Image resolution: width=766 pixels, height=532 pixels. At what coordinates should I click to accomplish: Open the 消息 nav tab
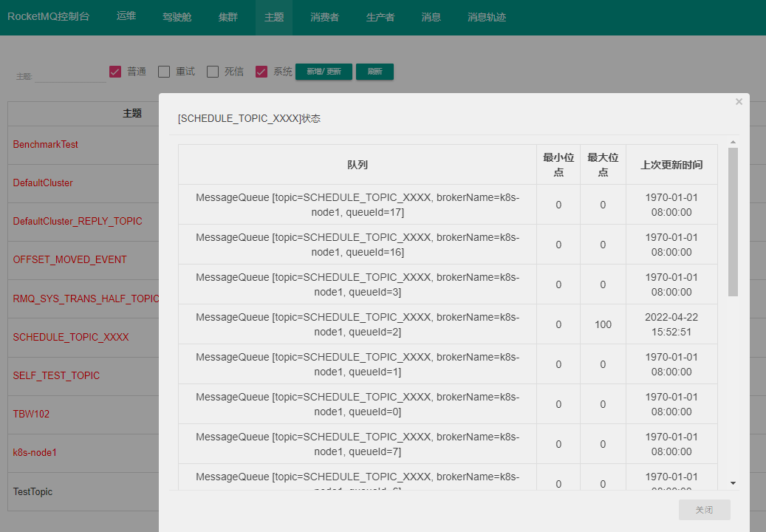click(431, 17)
